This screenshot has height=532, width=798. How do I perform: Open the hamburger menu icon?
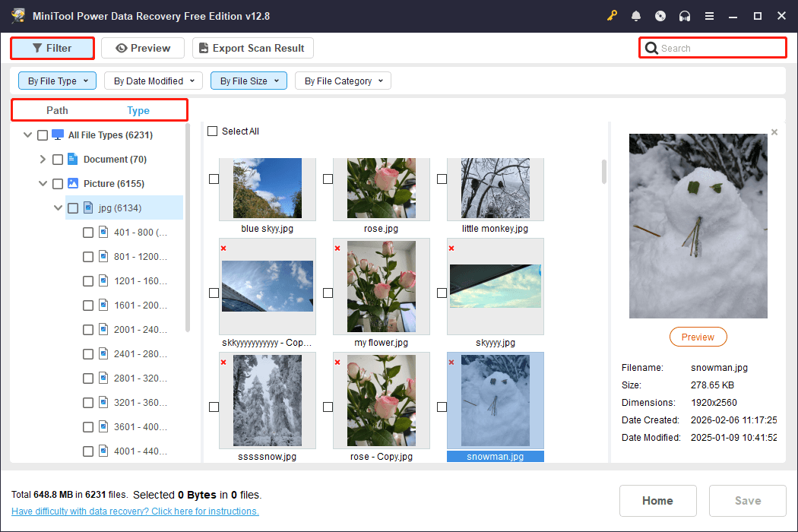(709, 15)
